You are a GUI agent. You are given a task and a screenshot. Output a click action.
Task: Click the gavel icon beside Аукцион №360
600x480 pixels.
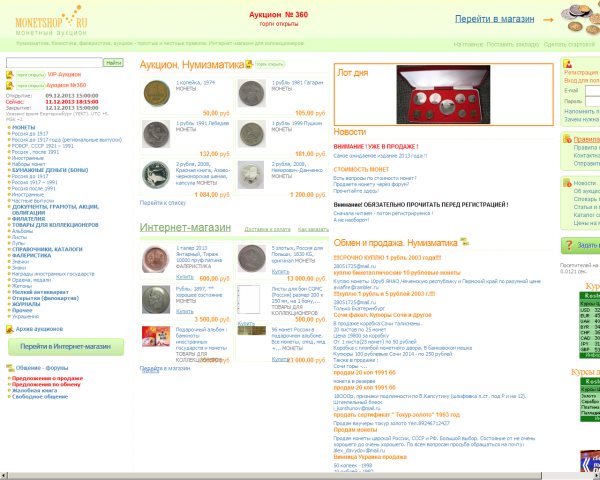tap(10, 85)
